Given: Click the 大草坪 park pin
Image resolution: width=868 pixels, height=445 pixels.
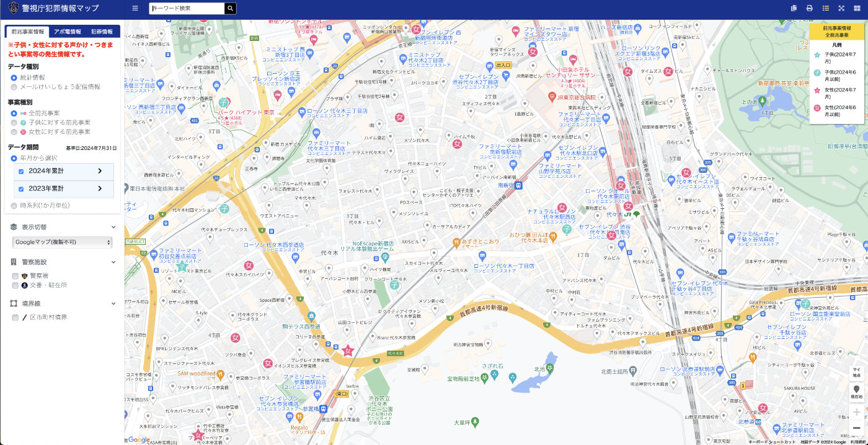Looking at the screenshot, I should 476,423.
